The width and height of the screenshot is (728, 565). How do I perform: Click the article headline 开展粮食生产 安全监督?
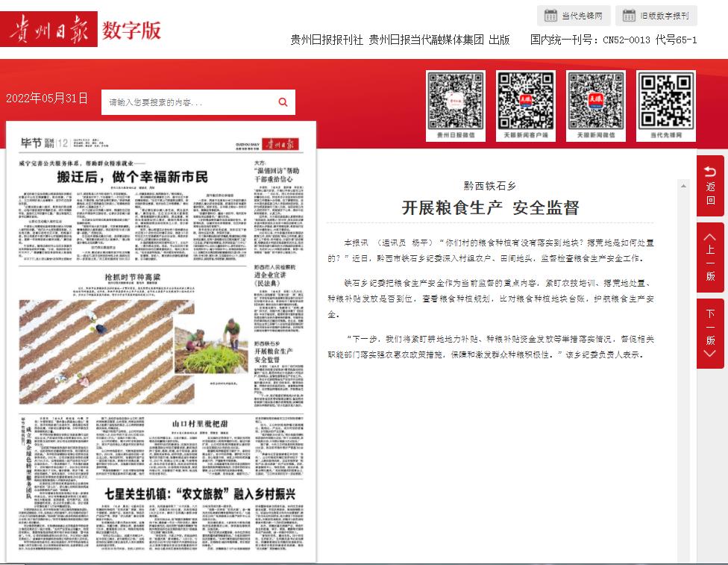coord(490,207)
